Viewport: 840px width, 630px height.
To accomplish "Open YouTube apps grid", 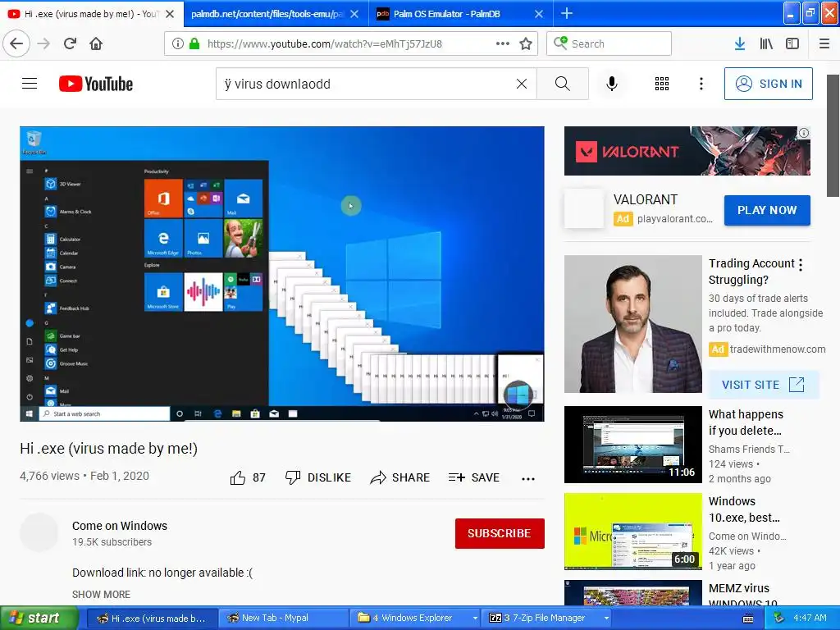I will coord(662,84).
